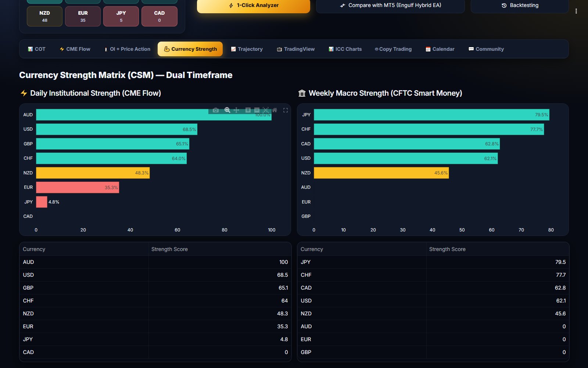Click the 68.5 value in daily table

click(x=282, y=275)
